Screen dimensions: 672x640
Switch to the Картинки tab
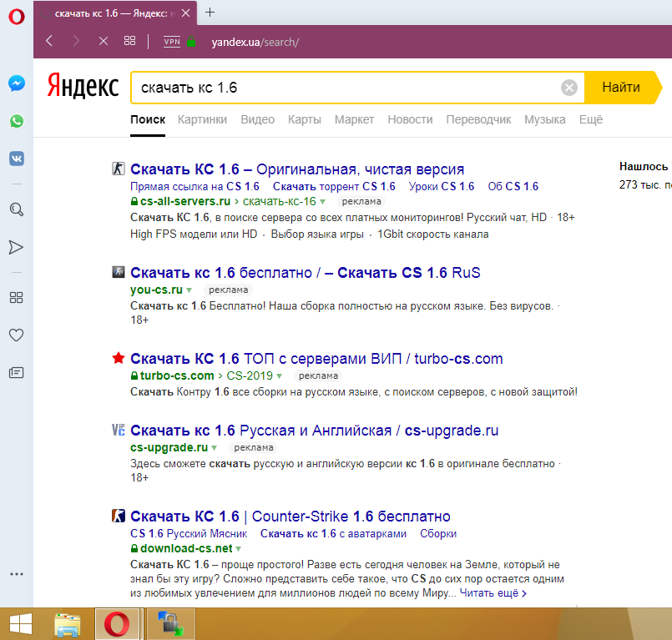202,119
